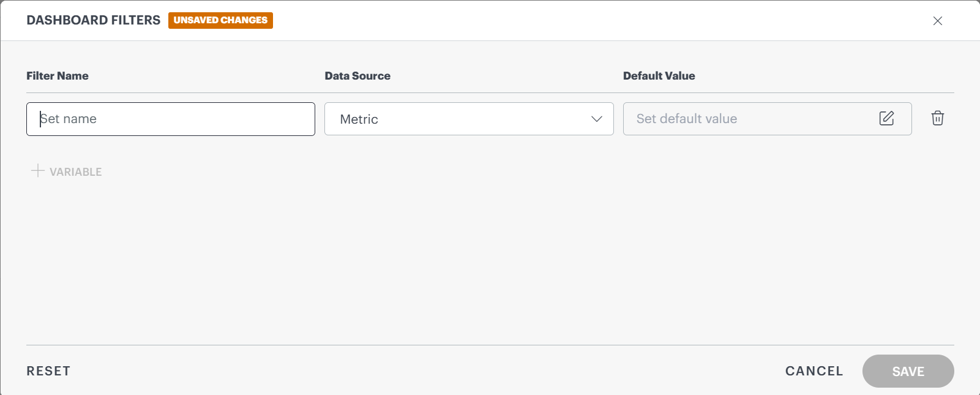The image size is (980, 395).
Task: Click the plus icon to add variable
Action: [38, 171]
